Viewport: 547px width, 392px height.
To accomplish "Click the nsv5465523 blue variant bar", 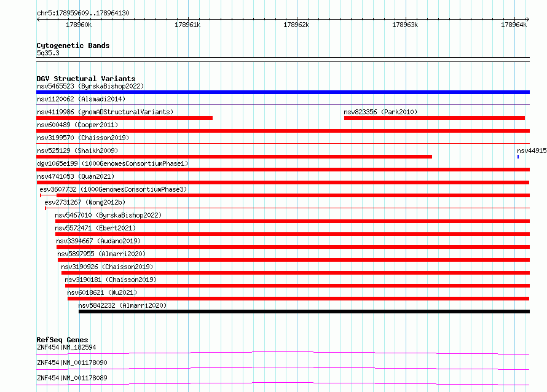I will point(283,92).
